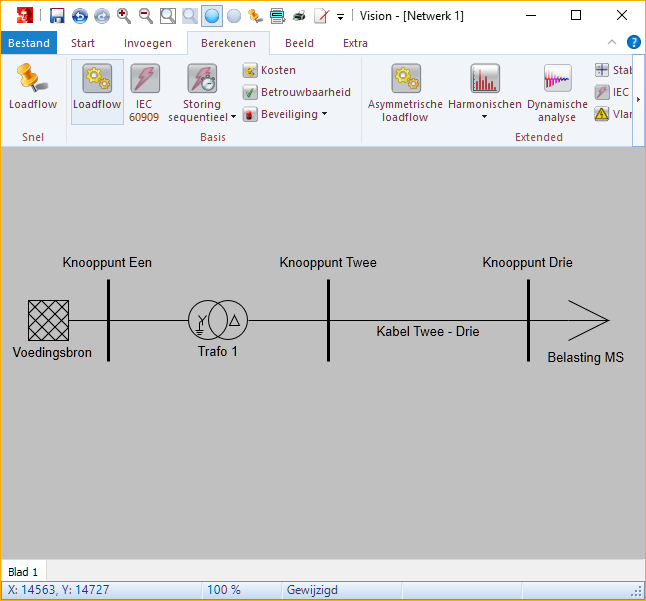Screen dimensions: 646x601
Task: Open the Bestand menu
Action: pos(29,43)
